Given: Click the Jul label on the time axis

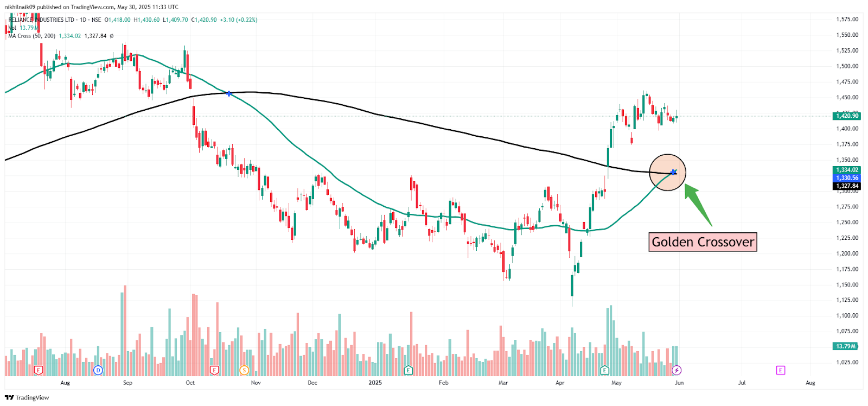Looking at the screenshot, I should tap(742, 383).
